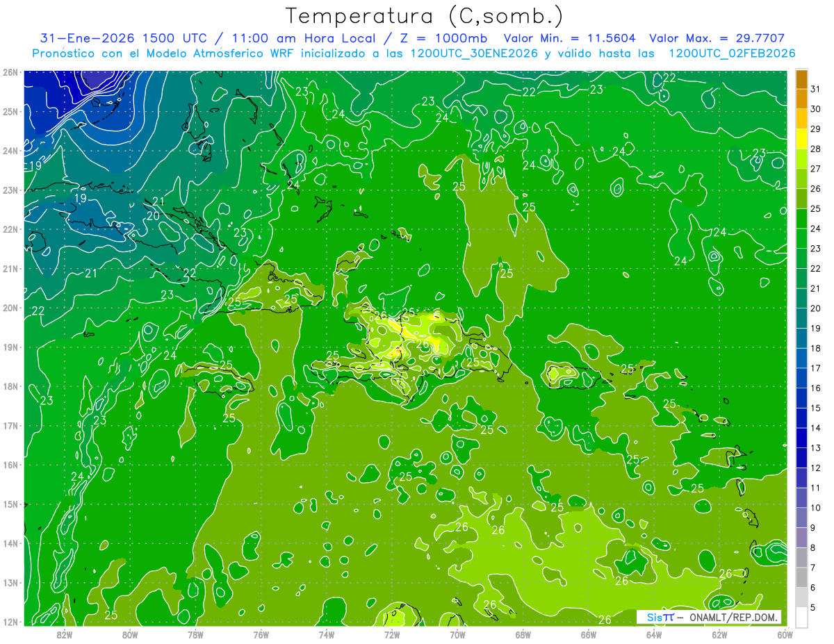The height and width of the screenshot is (644, 834).
Task: Click the '1200UTC_30ENE2026' initialization time
Action: (474, 53)
